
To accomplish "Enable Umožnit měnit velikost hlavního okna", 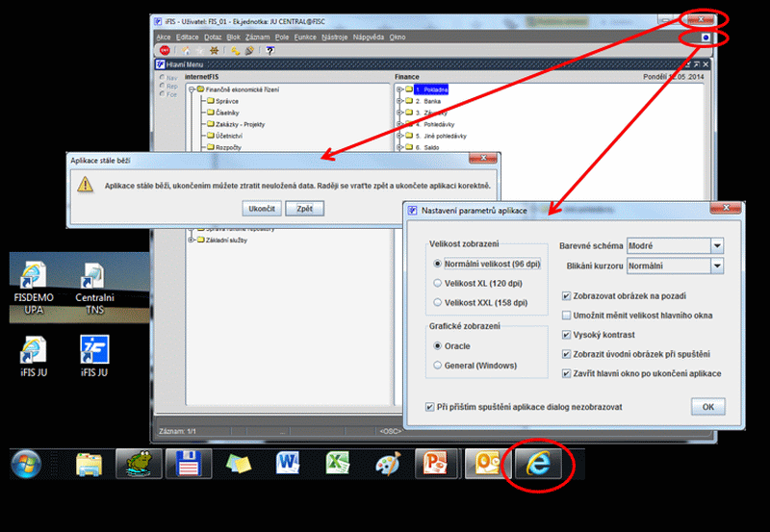I will coord(566,316).
